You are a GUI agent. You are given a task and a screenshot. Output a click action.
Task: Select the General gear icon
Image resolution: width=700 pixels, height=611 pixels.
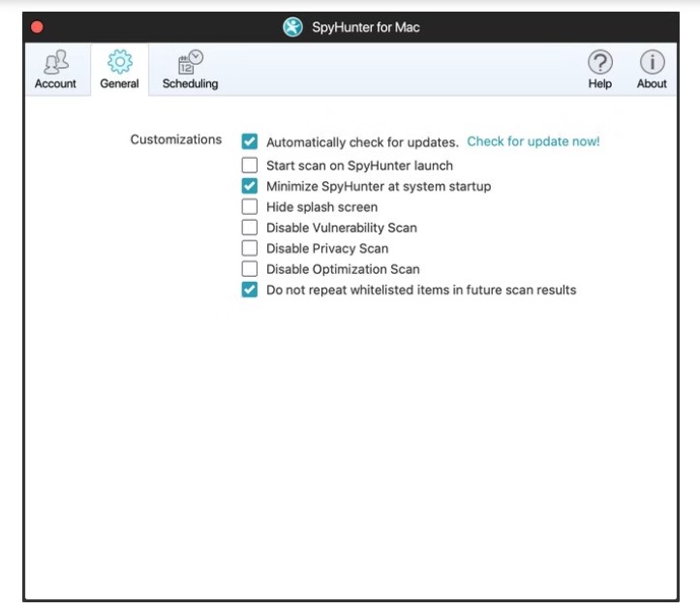pyautogui.click(x=120, y=62)
